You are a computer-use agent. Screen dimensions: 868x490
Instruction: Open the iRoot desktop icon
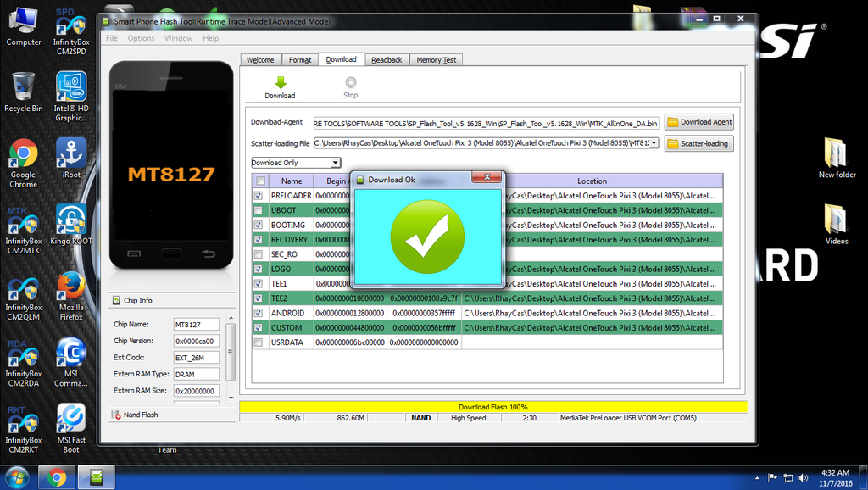[71, 154]
